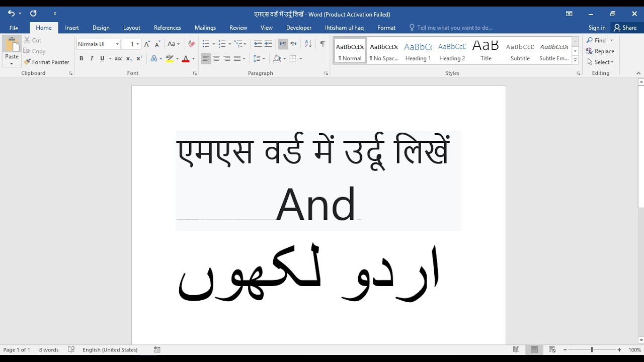Screen dimensions: 644x362
Task: Set left-to-right text direction
Action: click(283, 44)
